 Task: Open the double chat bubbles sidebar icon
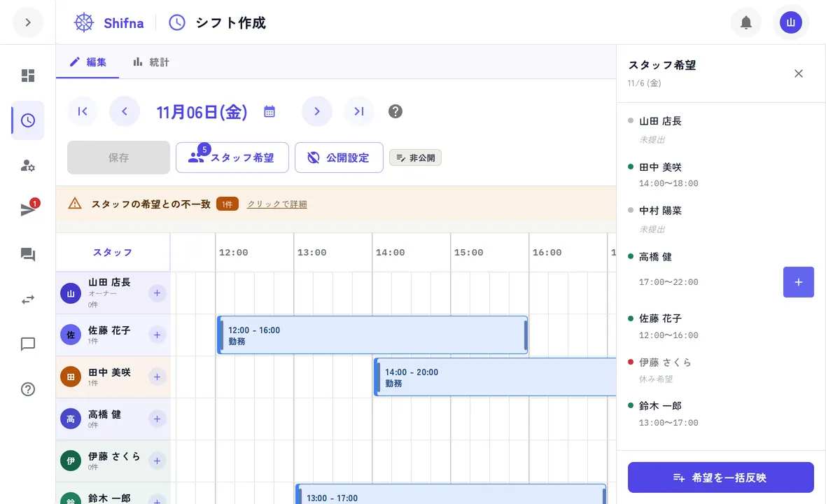[28, 254]
